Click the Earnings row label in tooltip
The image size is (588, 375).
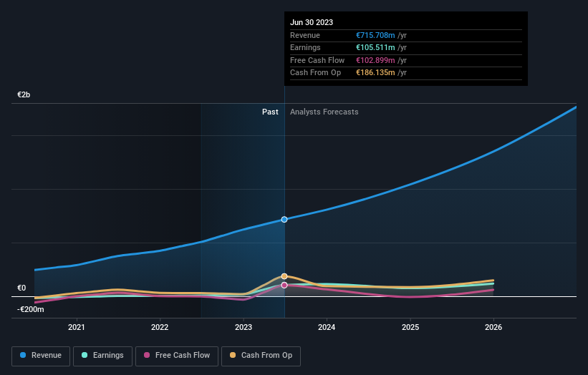pos(305,47)
